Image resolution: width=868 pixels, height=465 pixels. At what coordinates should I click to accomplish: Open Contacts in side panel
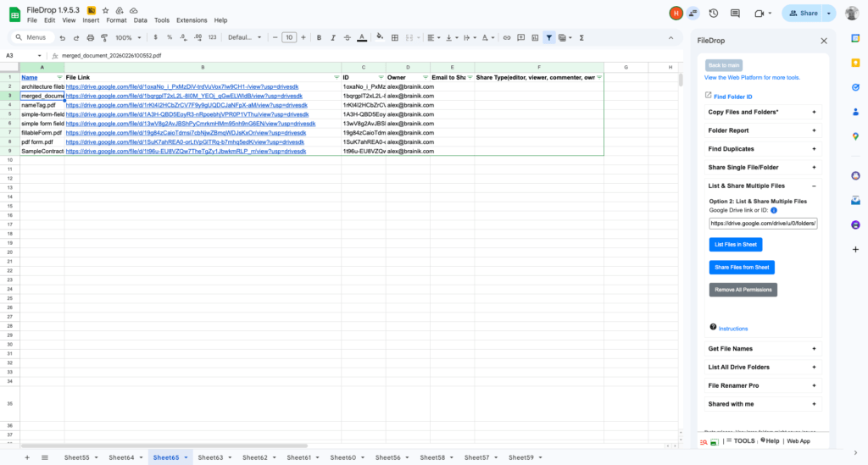click(x=855, y=112)
